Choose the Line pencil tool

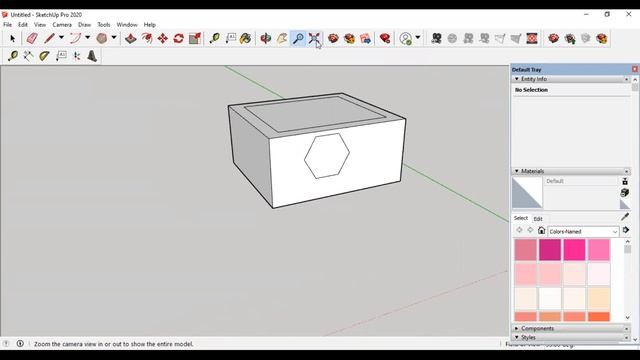click(x=49, y=38)
